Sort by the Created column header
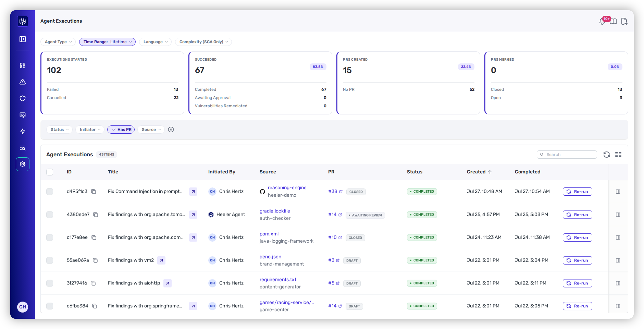The height and width of the screenshot is (329, 644). coord(479,172)
